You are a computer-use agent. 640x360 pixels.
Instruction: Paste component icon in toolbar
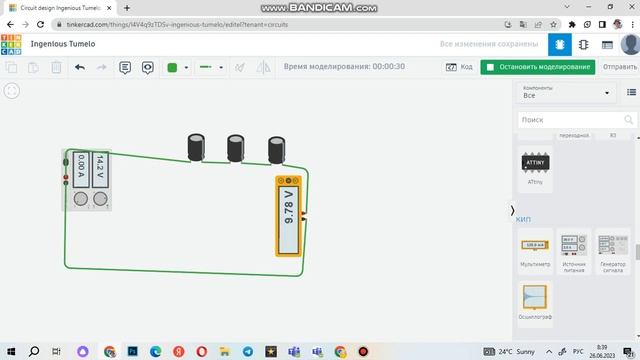[x=33, y=67]
